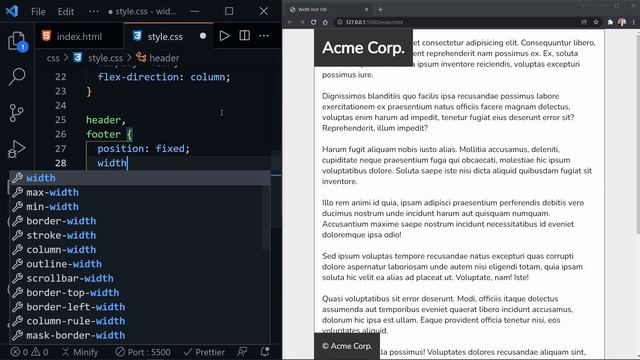Select border-width suggestion

(x=140, y=221)
